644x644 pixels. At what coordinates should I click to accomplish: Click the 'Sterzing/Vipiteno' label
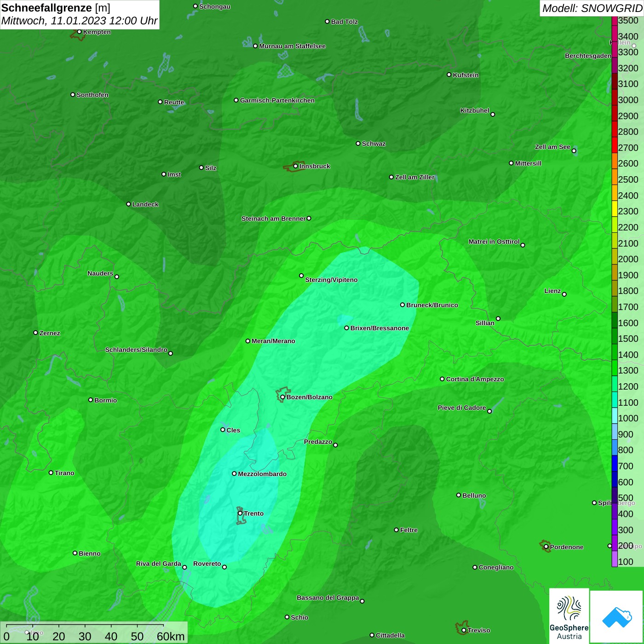[x=331, y=280]
